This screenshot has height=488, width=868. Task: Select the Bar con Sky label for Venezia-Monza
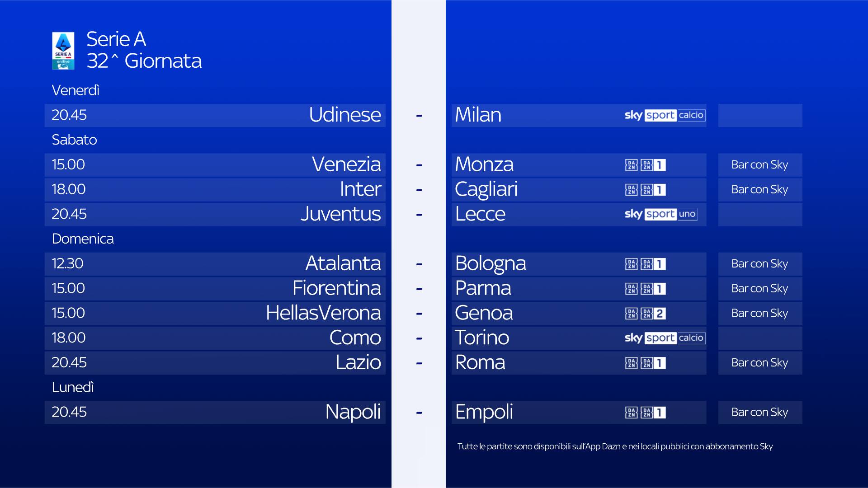[x=759, y=165]
